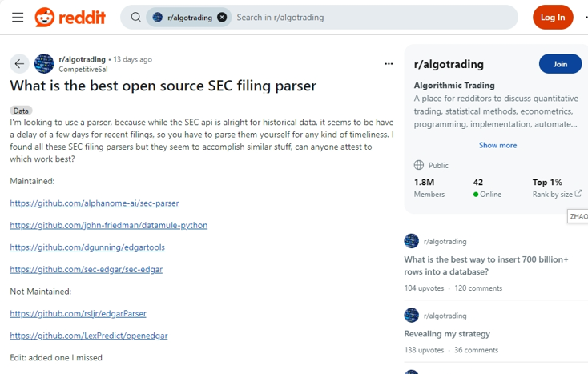This screenshot has height=374, width=588.
Task: Open the hamburger navigation menu
Action: tap(18, 18)
